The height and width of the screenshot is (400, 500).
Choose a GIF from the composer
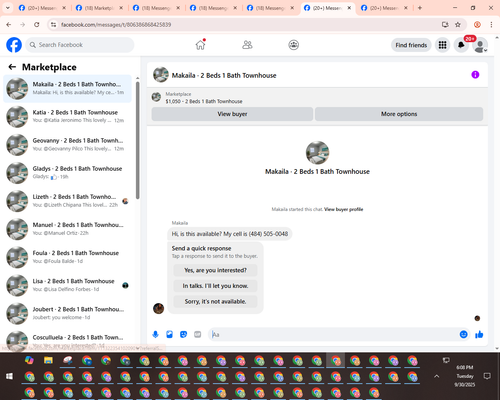[x=197, y=334]
